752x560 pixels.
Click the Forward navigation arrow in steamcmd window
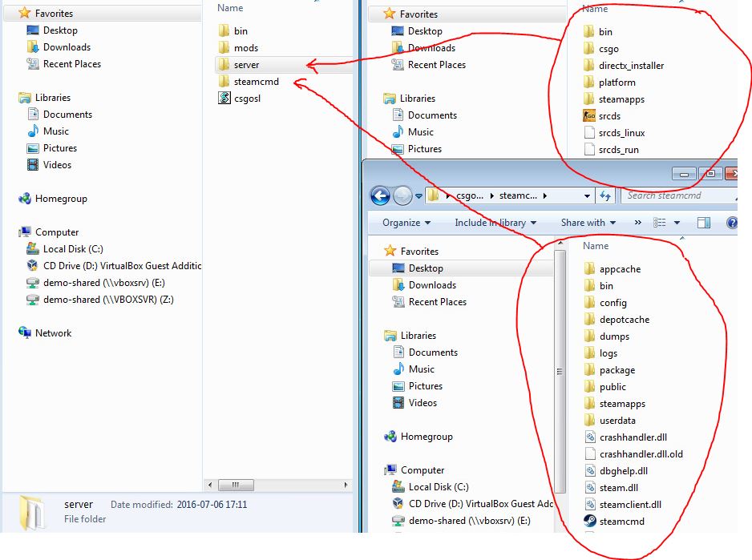pos(402,195)
